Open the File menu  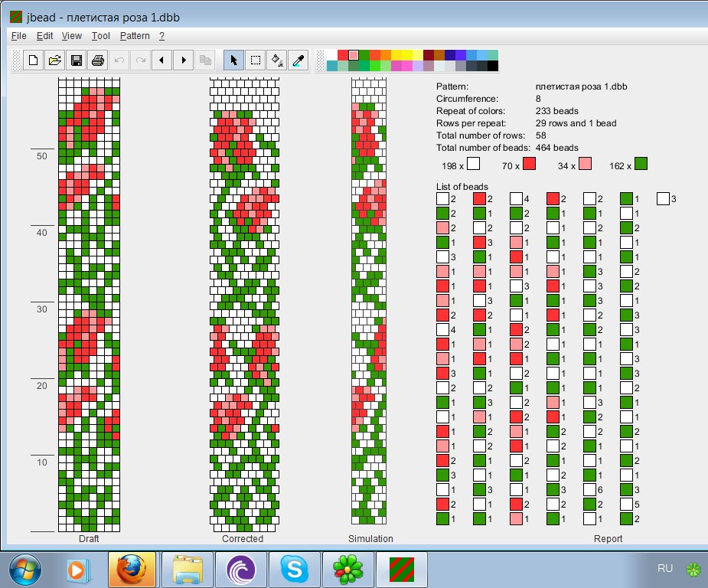[18, 36]
